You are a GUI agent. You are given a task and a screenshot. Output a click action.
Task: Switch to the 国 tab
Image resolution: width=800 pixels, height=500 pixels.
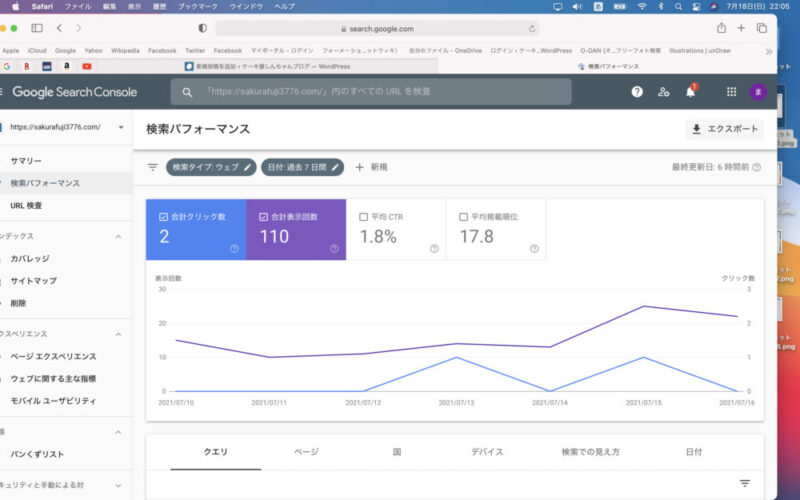397,452
